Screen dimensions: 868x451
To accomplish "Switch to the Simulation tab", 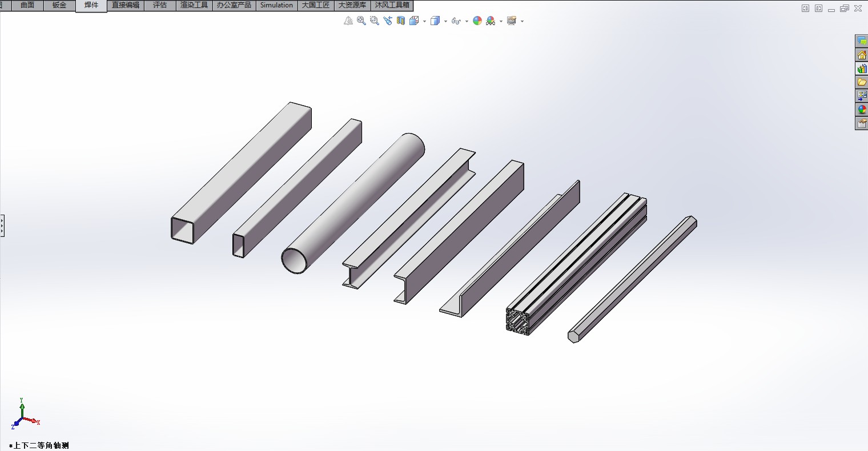I will (276, 5).
